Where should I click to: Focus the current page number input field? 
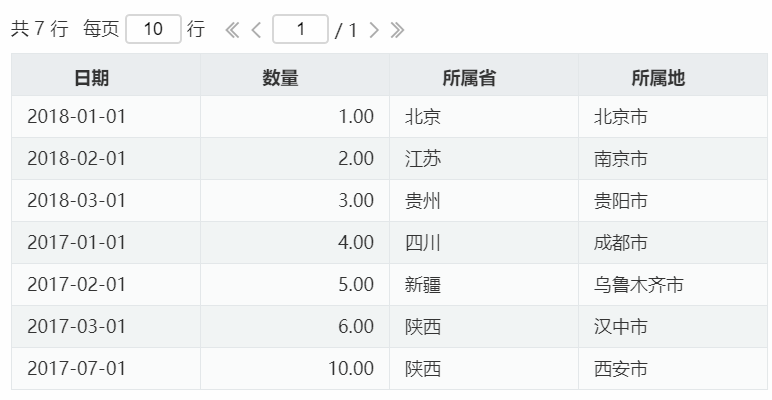[300, 29]
